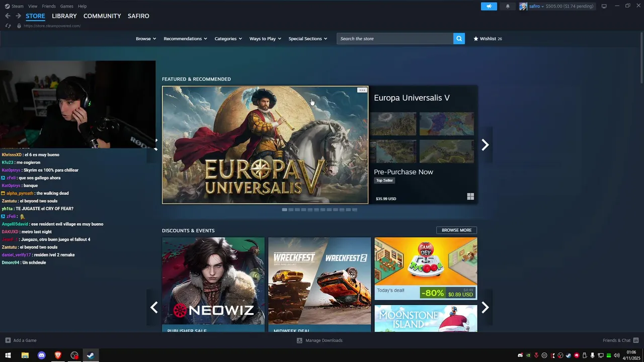Go forward with the right navigation arrow
Viewport: 644px width, 362px height.
pos(18,16)
